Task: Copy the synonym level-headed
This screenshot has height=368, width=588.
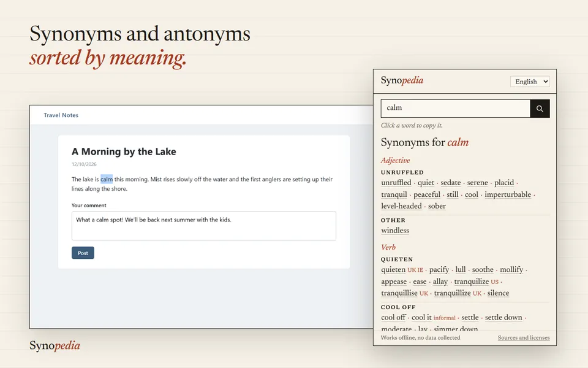Action: (x=401, y=206)
